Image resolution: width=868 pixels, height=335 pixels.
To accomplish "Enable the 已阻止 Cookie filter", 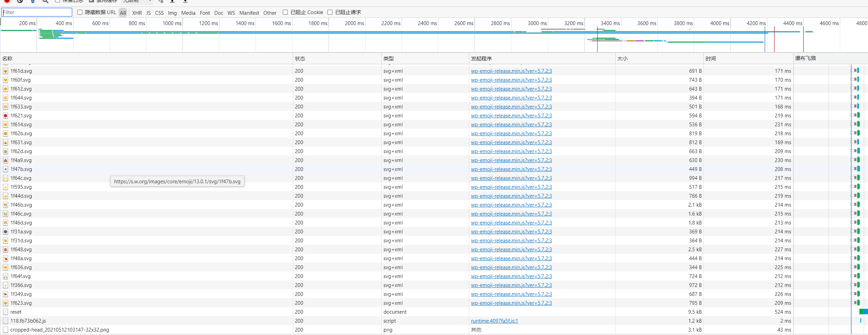I will coord(285,12).
